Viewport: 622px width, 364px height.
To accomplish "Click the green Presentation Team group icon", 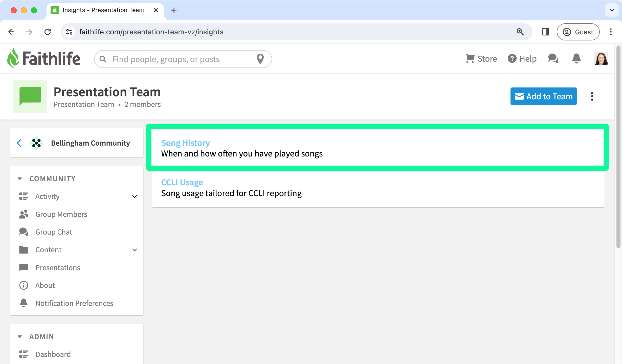I will coord(30,96).
